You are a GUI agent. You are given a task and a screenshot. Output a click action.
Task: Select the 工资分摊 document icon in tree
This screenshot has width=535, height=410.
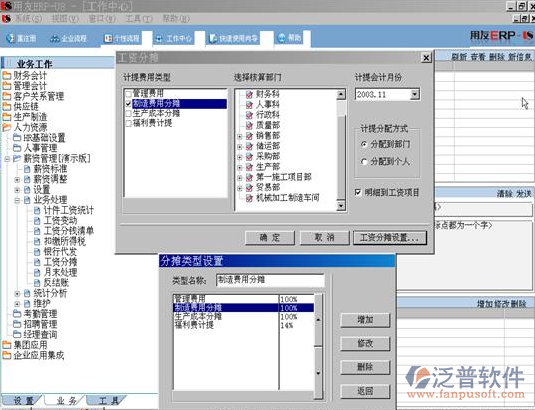[x=38, y=262]
